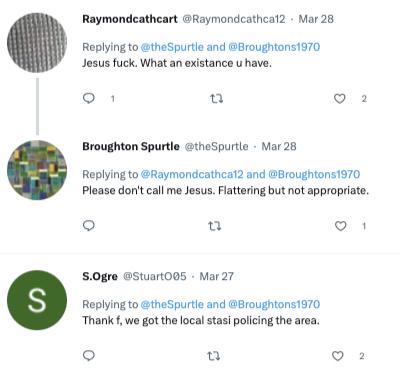This screenshot has height=376, width=400.
Task: Reply to Broughton Spurtle's tweet
Action: (89, 226)
